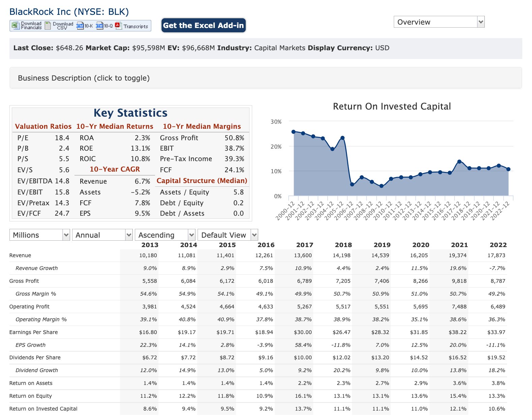Click the Operating Profit row label

click(x=29, y=307)
